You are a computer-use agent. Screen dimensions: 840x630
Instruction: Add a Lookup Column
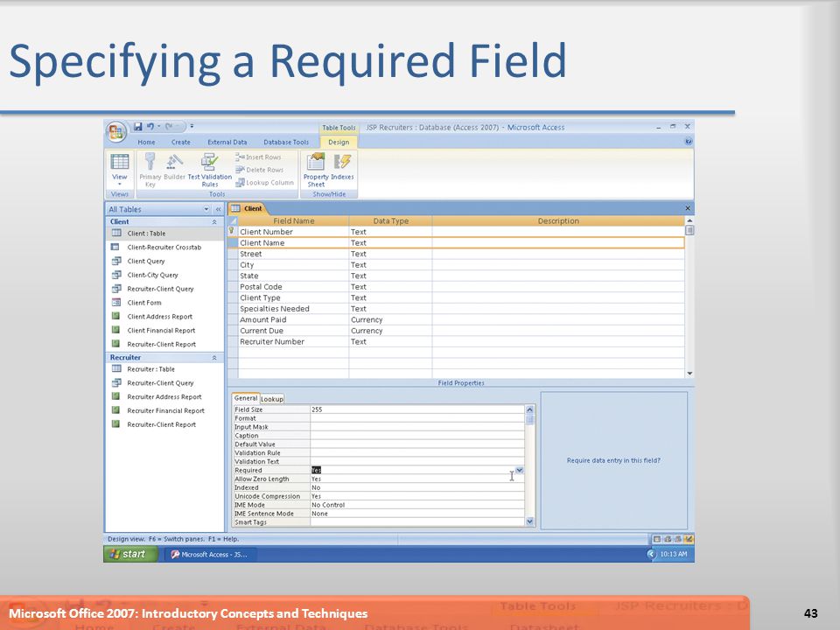(x=264, y=183)
